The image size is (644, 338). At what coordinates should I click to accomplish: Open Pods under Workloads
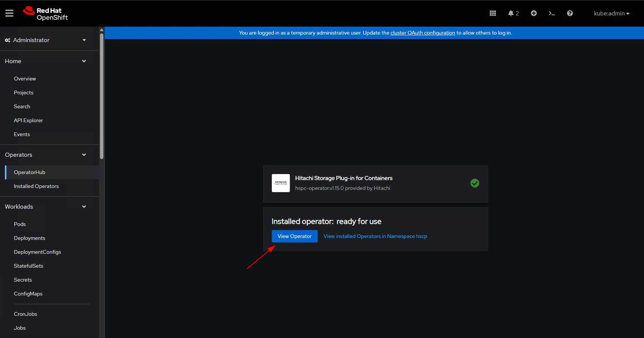[20, 224]
